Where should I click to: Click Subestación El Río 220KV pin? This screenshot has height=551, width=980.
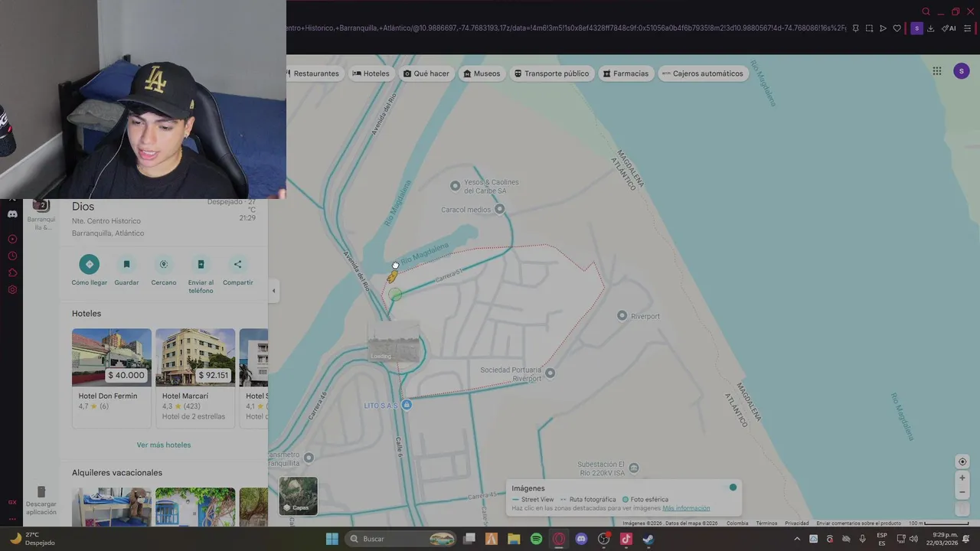633,468
